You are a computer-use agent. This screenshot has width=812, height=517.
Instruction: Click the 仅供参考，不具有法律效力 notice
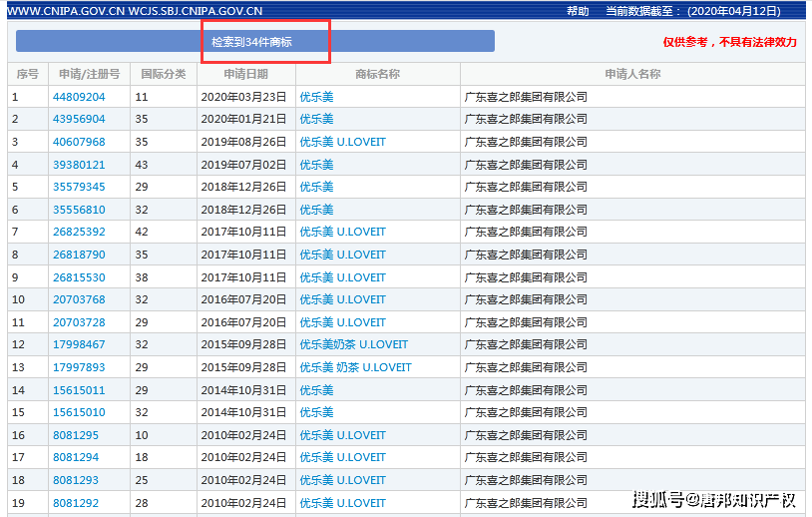(729, 43)
